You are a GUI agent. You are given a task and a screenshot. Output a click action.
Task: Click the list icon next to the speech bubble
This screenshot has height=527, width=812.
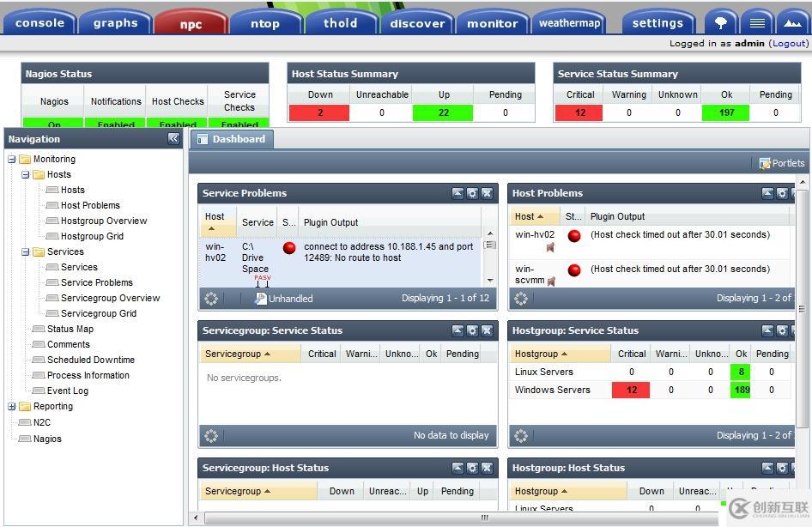click(759, 21)
